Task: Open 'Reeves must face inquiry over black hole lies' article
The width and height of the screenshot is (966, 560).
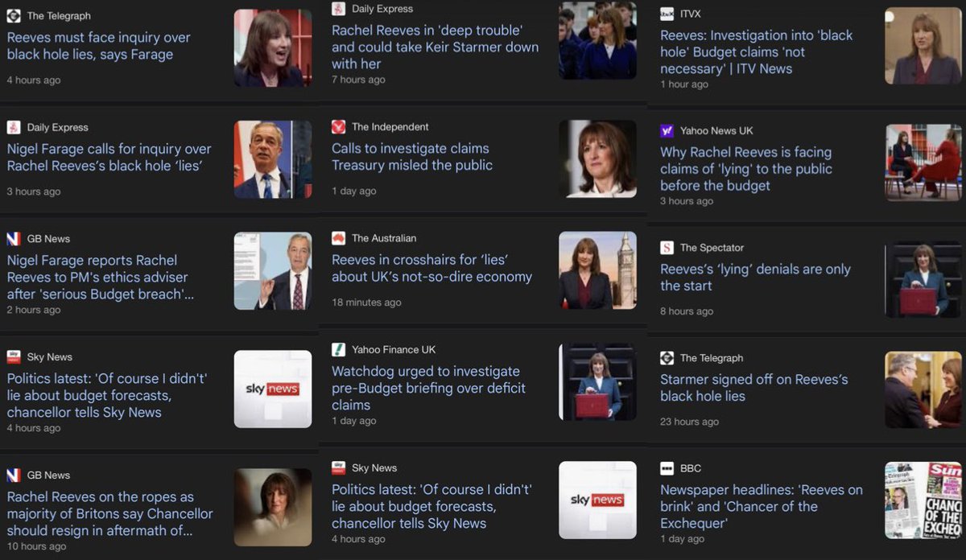Action: (x=99, y=46)
